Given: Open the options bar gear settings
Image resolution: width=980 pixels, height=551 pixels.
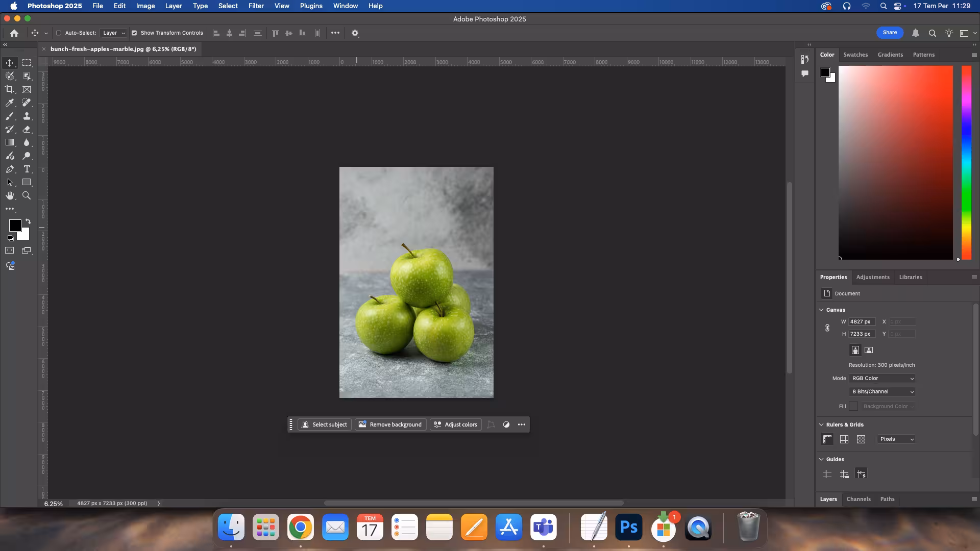Looking at the screenshot, I should point(355,33).
